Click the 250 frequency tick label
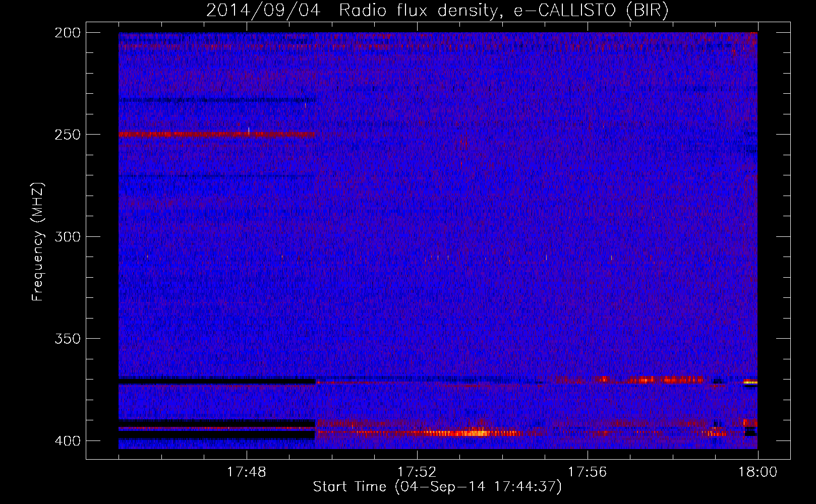 68,135
